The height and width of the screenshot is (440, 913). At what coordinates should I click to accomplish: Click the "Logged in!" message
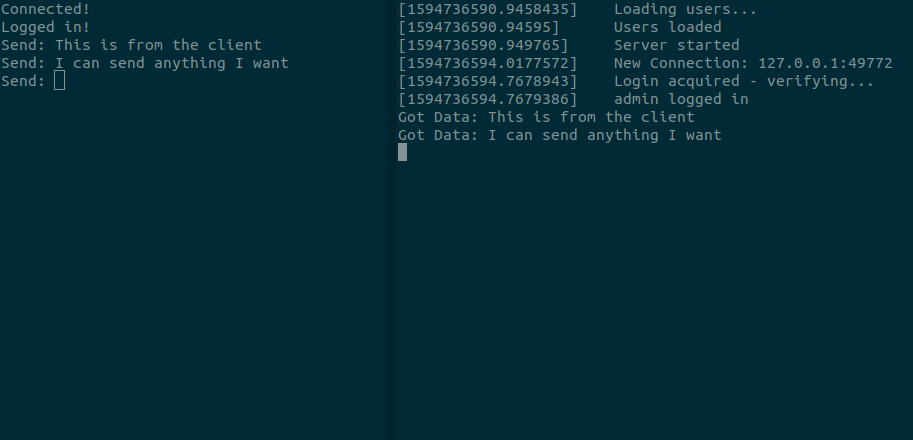(45, 27)
